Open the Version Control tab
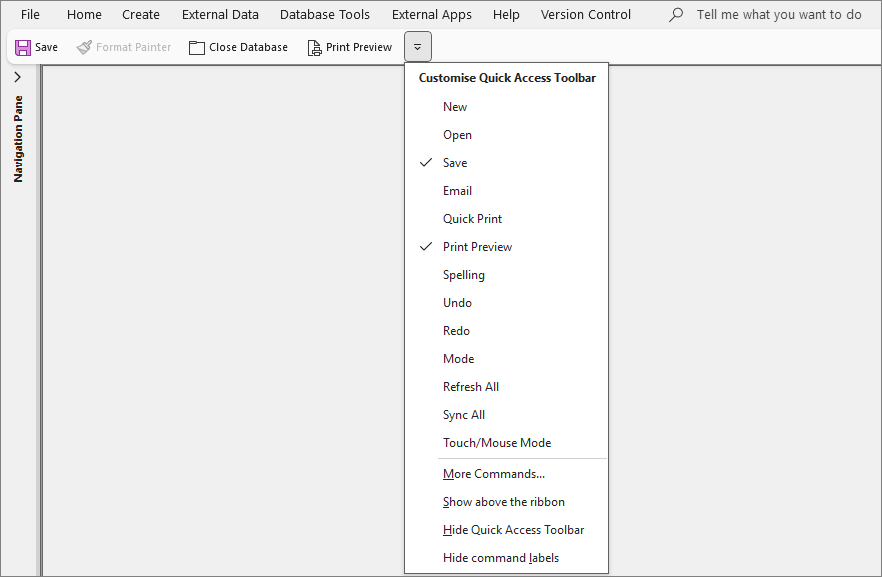The width and height of the screenshot is (882, 577). (x=586, y=15)
